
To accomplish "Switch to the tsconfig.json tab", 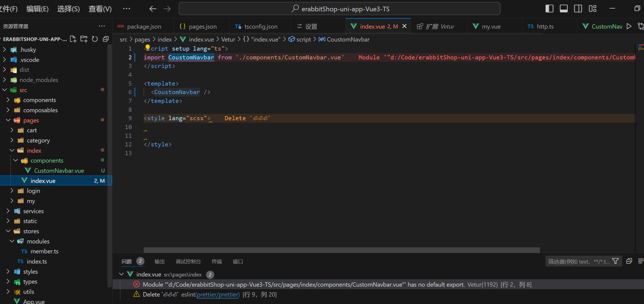I will [260, 26].
